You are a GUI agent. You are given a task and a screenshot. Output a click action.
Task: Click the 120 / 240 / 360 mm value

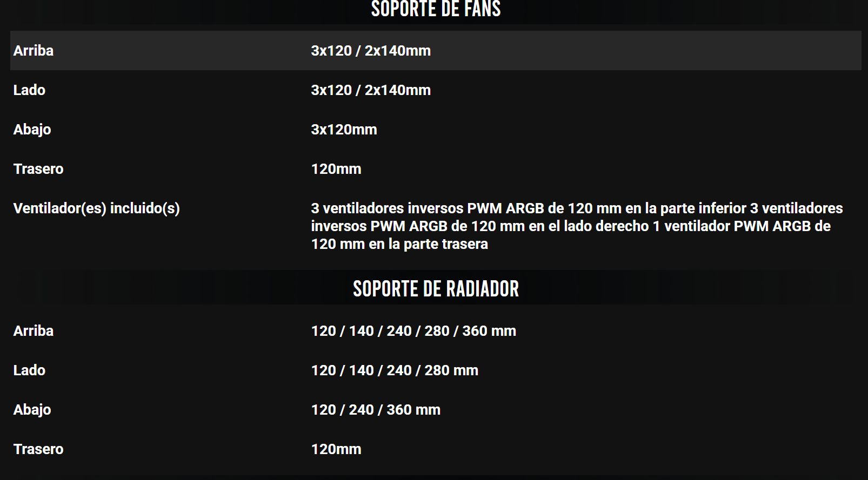[376, 410]
